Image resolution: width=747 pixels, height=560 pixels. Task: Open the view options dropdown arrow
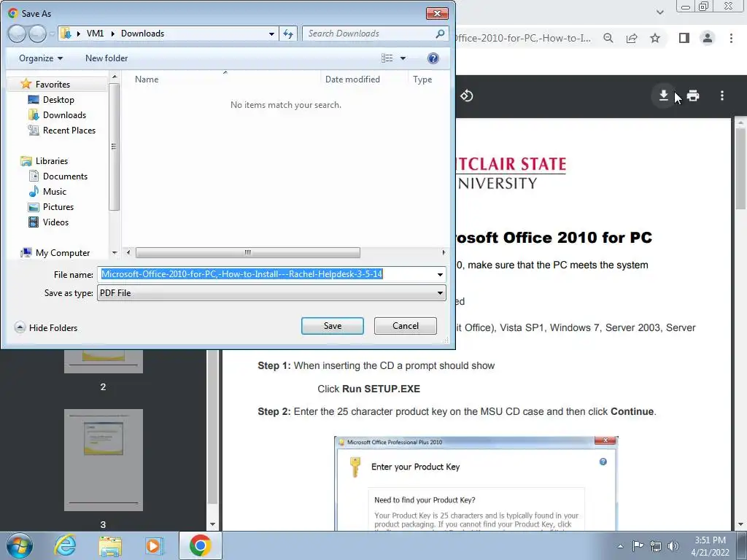tap(403, 58)
